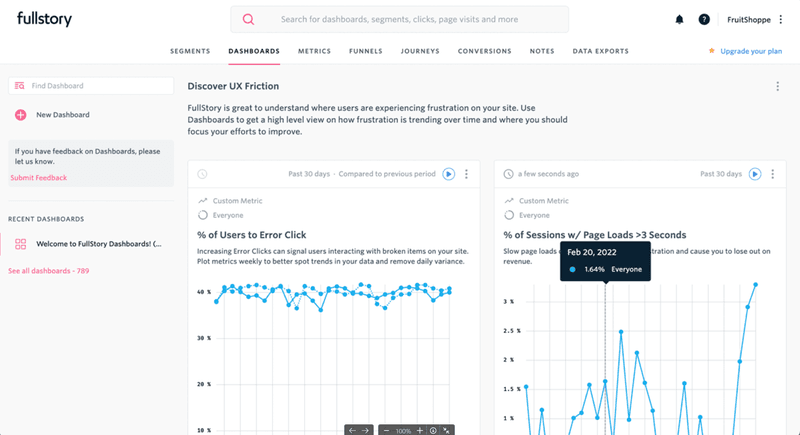Click Everyone segment icon on Page Loads card
The height and width of the screenshot is (435, 800).
click(509, 215)
